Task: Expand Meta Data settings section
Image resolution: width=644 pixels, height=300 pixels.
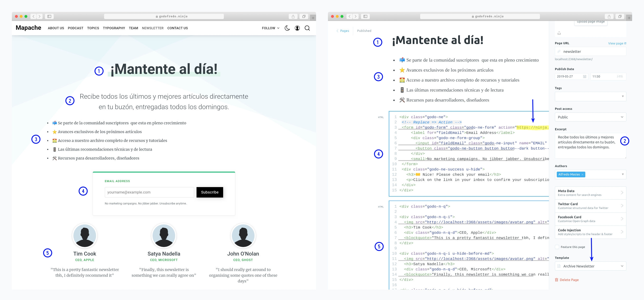Action: click(590, 193)
